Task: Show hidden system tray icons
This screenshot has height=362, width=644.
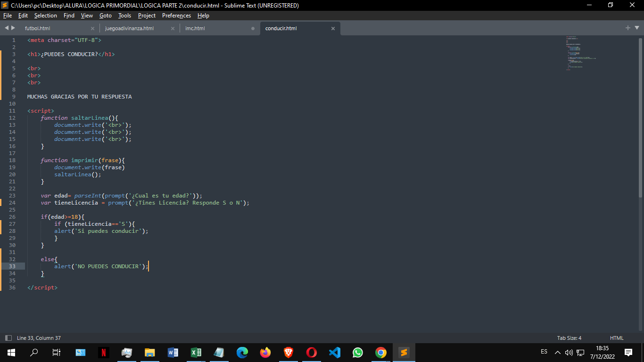Action: pyautogui.click(x=558, y=353)
